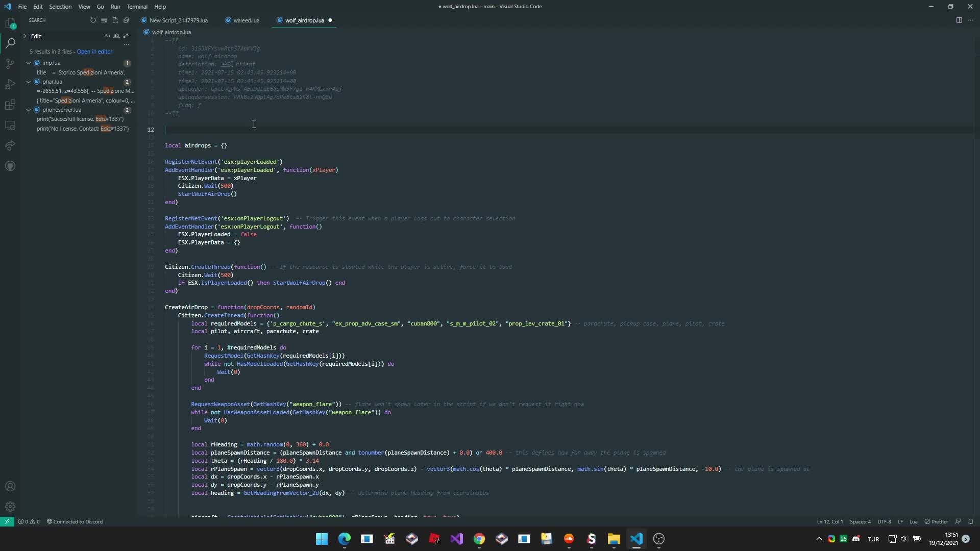Toggle Match Case in search
This screenshot has width=980, height=551.
[x=107, y=36]
